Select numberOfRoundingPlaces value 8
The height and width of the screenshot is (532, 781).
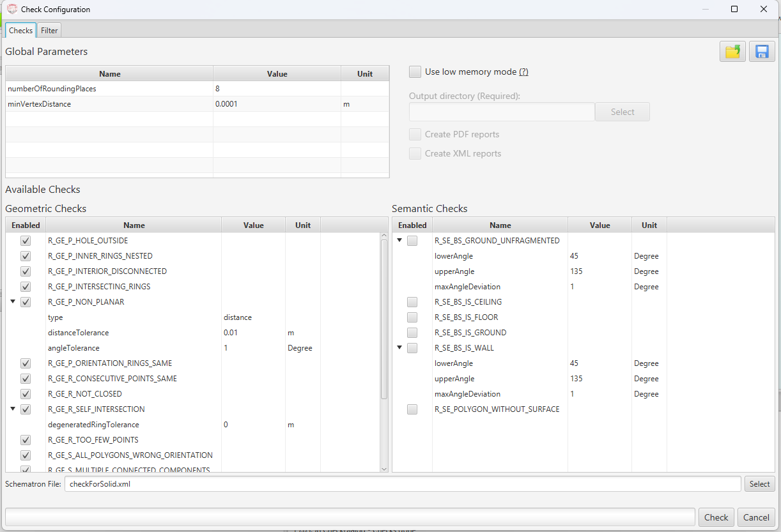coord(218,89)
